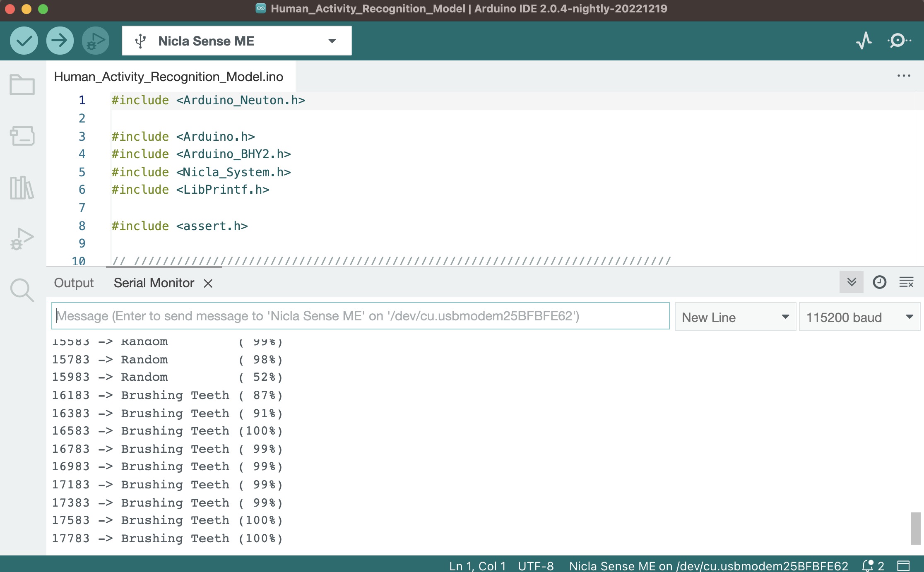The width and height of the screenshot is (924, 572).
Task: Open the Library Manager sidebar icon
Action: click(x=22, y=187)
